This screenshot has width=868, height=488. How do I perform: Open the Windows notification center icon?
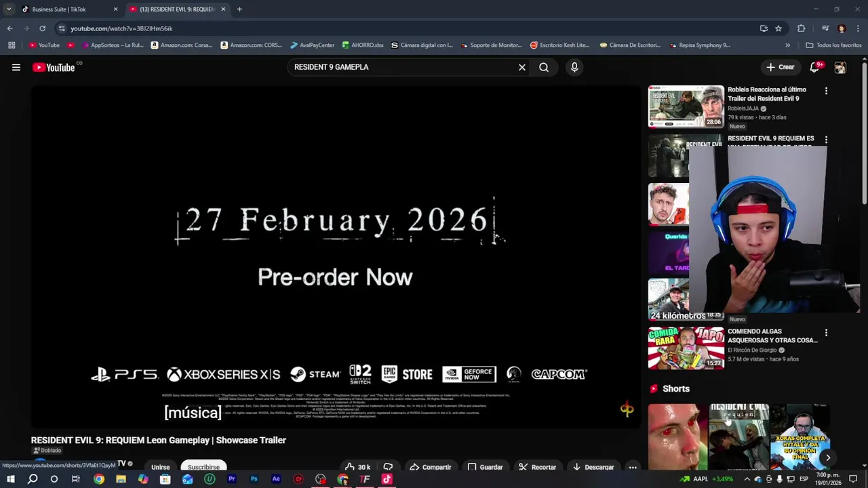click(x=854, y=479)
